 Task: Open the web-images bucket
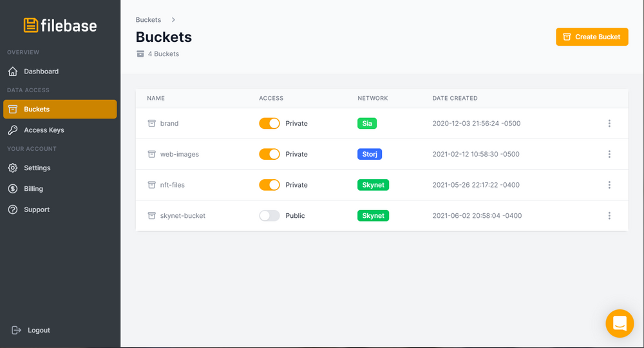(x=180, y=154)
